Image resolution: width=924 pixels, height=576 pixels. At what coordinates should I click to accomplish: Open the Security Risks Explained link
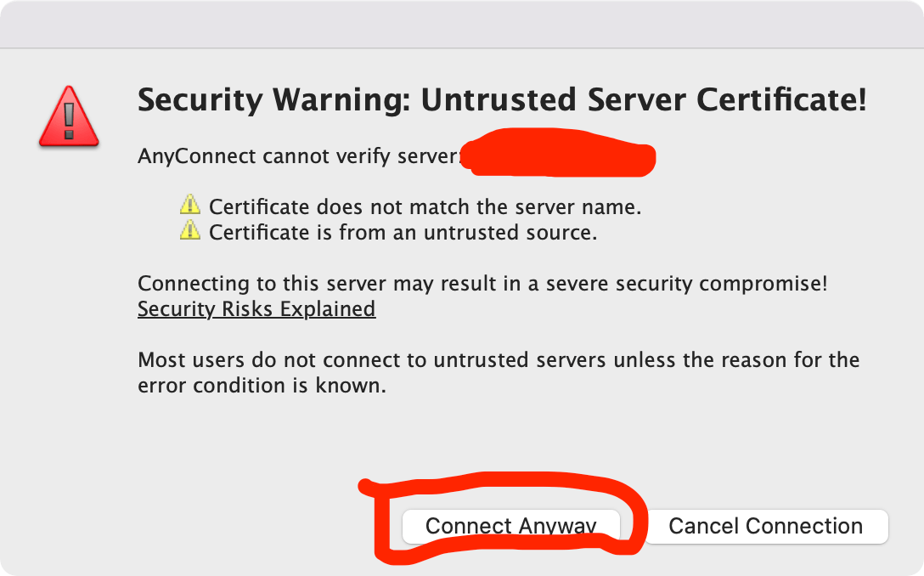pos(256,308)
